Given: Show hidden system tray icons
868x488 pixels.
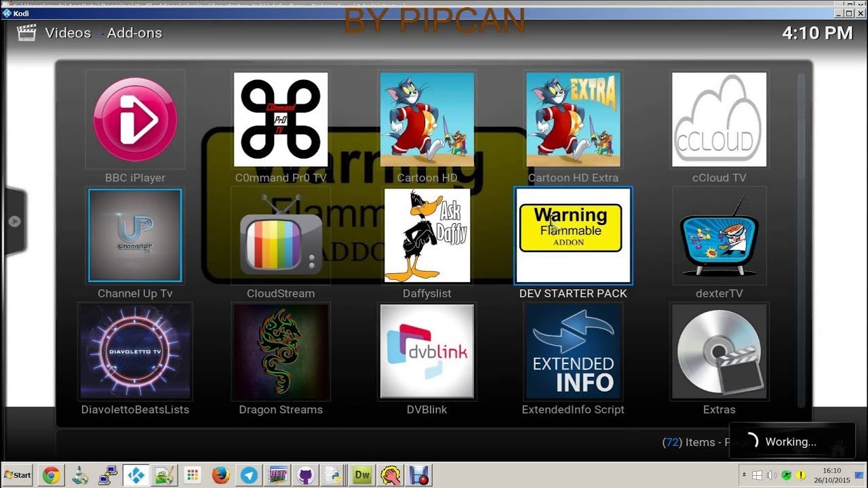Looking at the screenshot, I should coord(745,475).
